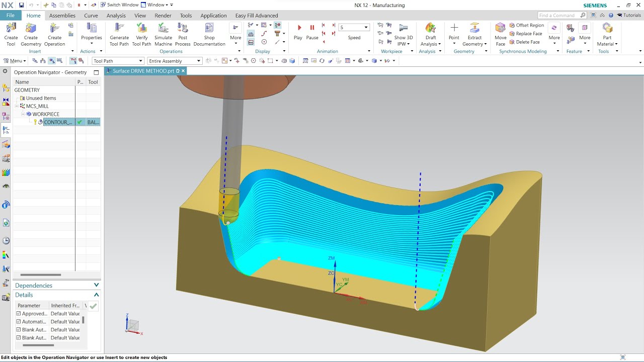The image size is (644, 362).
Task: Launch Create Operation command
Action: pyautogui.click(x=54, y=34)
